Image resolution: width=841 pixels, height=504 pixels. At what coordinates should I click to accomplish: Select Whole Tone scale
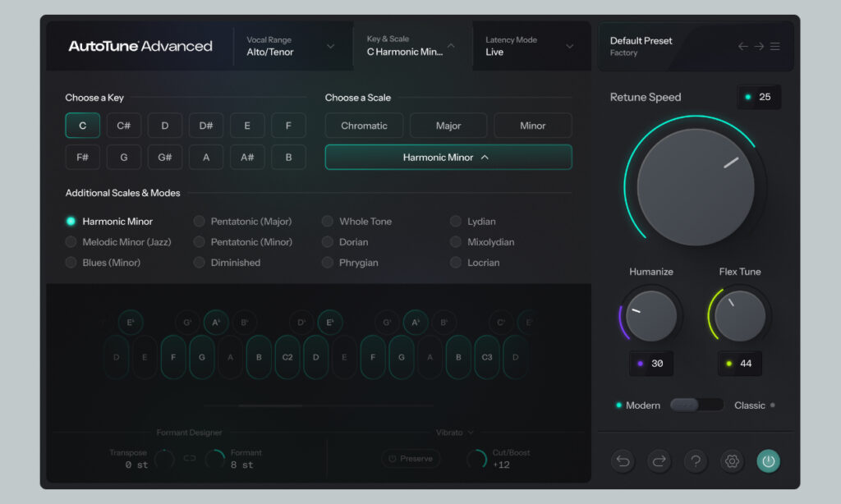tap(356, 222)
